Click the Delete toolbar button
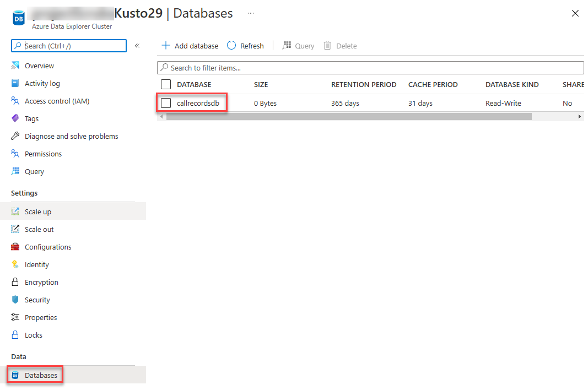 [x=340, y=46]
